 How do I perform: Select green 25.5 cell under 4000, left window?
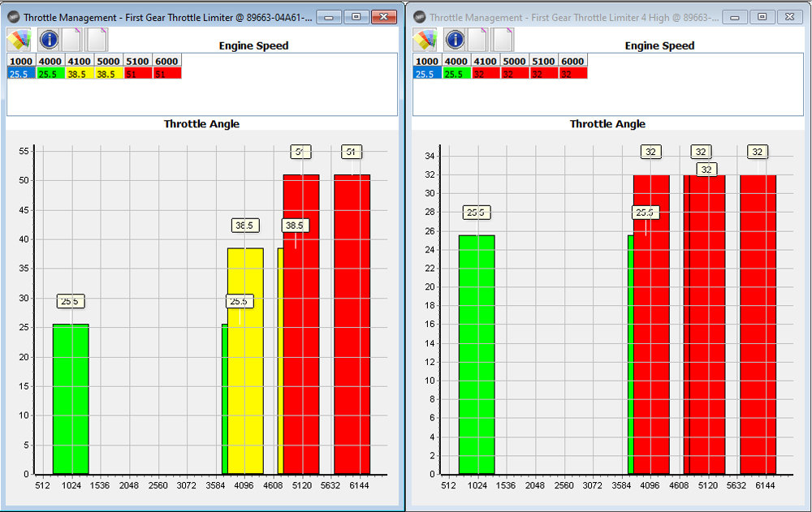50,74
